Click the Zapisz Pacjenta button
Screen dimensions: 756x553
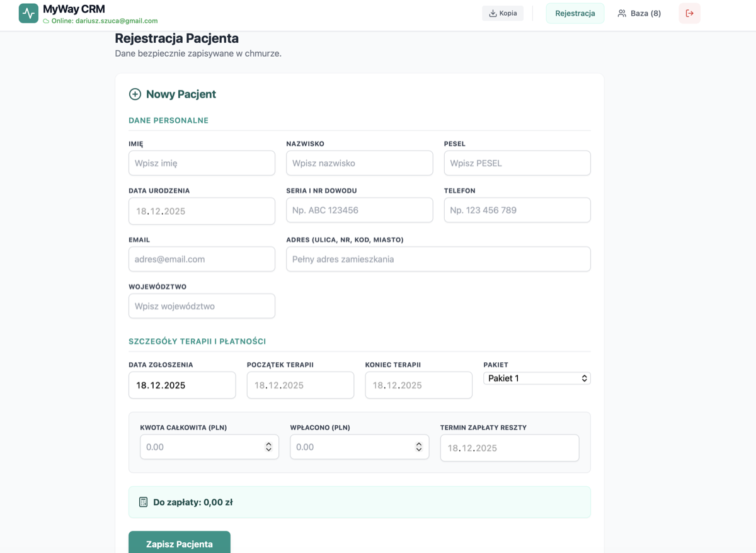(x=179, y=543)
